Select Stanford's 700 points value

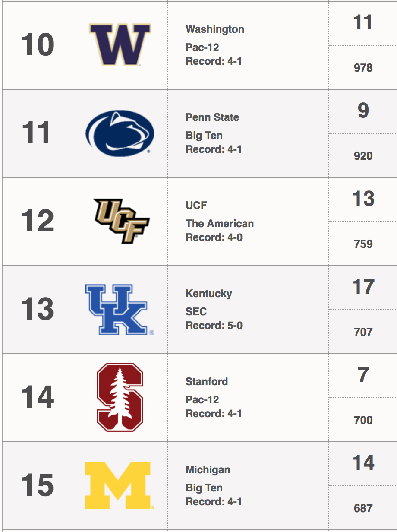363,420
